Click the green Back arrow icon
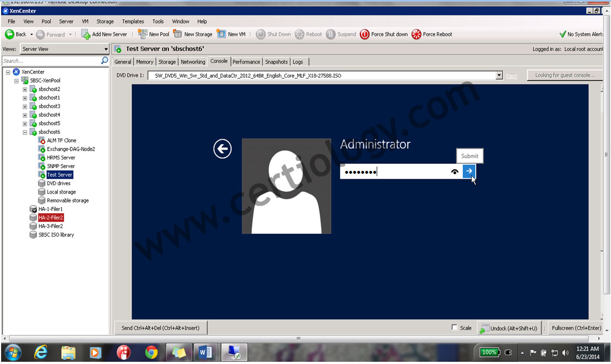This screenshot has width=611, height=364. 9,34
